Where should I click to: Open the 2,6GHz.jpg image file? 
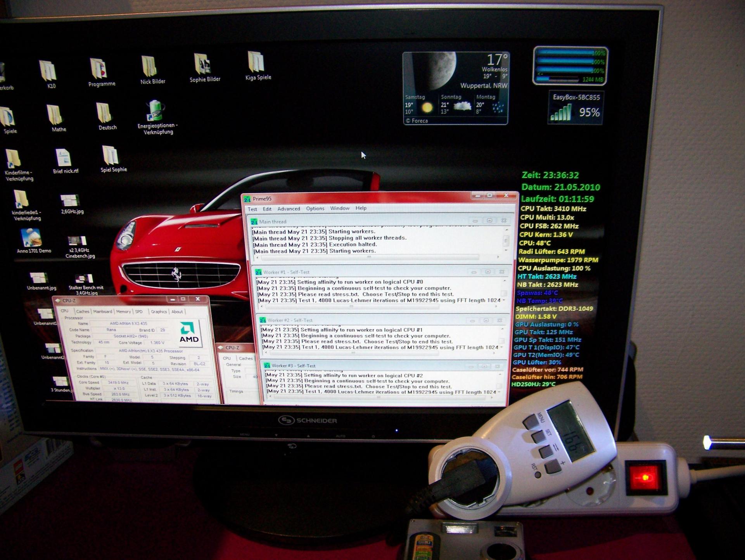70,201
